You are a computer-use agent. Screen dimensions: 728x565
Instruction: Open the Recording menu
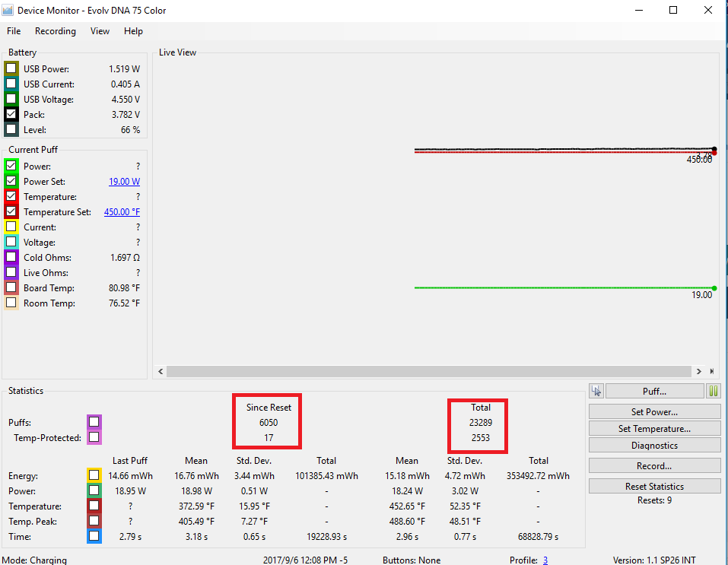(x=56, y=31)
